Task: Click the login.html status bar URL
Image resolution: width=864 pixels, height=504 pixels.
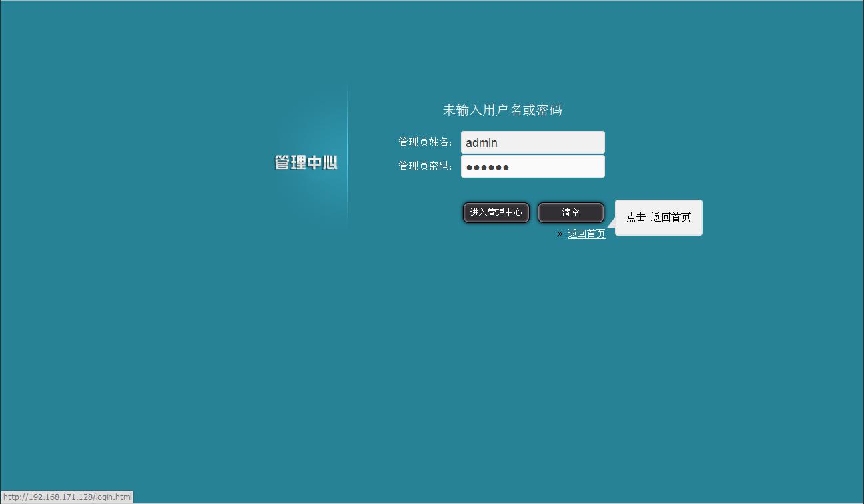Action: point(67,497)
